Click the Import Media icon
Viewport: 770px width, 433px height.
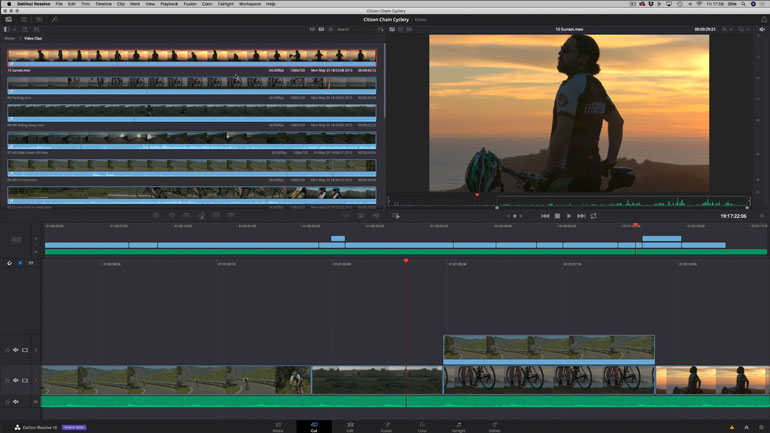(25, 29)
